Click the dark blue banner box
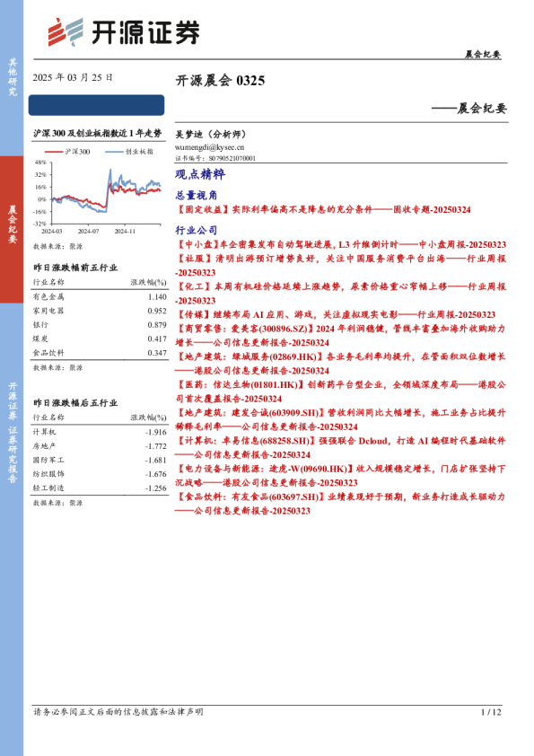Viewport: 534px width, 756px height. (x=96, y=105)
